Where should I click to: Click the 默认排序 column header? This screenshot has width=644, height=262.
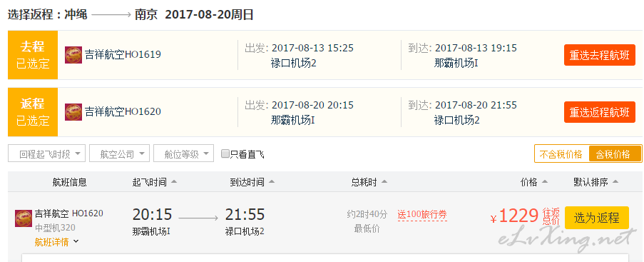[591, 182]
